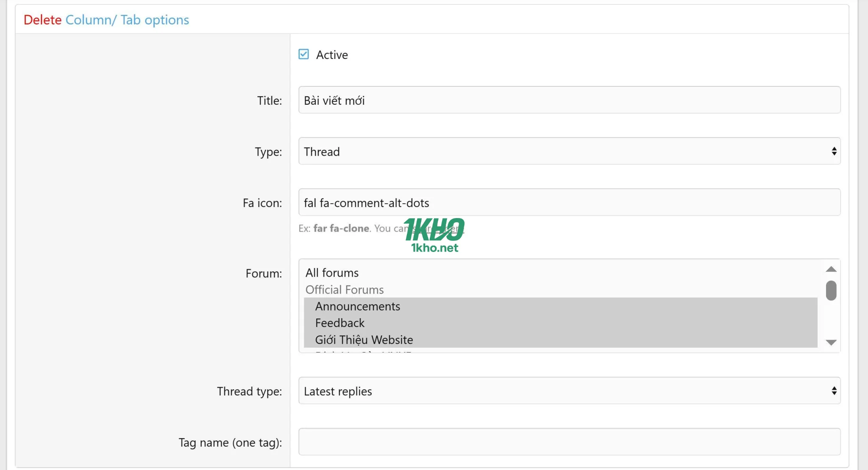
Task: Click the Thread type dropdown arrow indicator
Action: (834, 391)
